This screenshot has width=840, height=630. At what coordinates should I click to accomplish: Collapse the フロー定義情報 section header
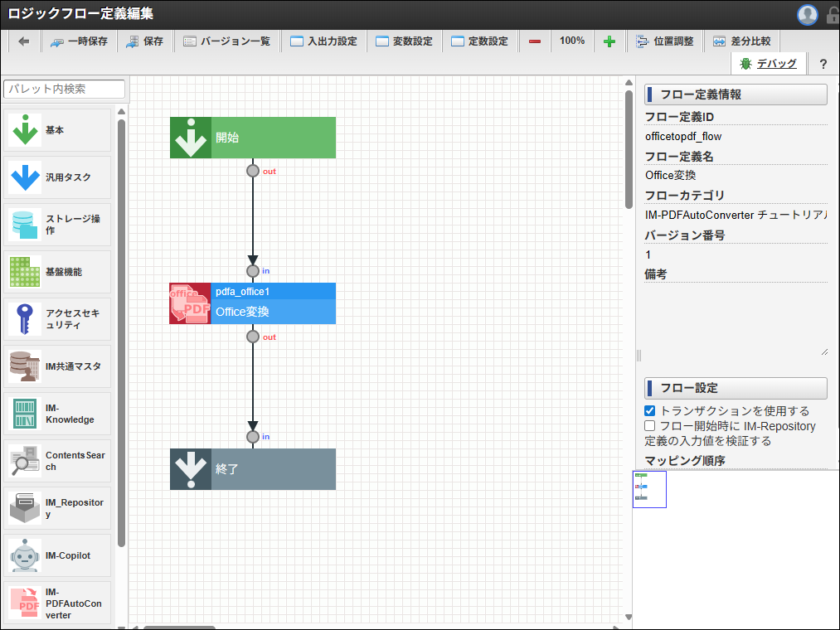736,94
